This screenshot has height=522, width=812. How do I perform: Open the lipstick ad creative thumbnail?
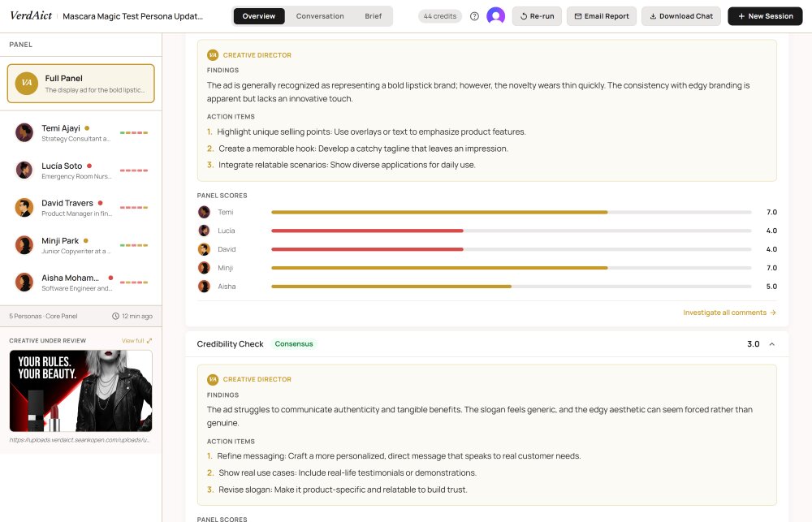pyautogui.click(x=80, y=391)
